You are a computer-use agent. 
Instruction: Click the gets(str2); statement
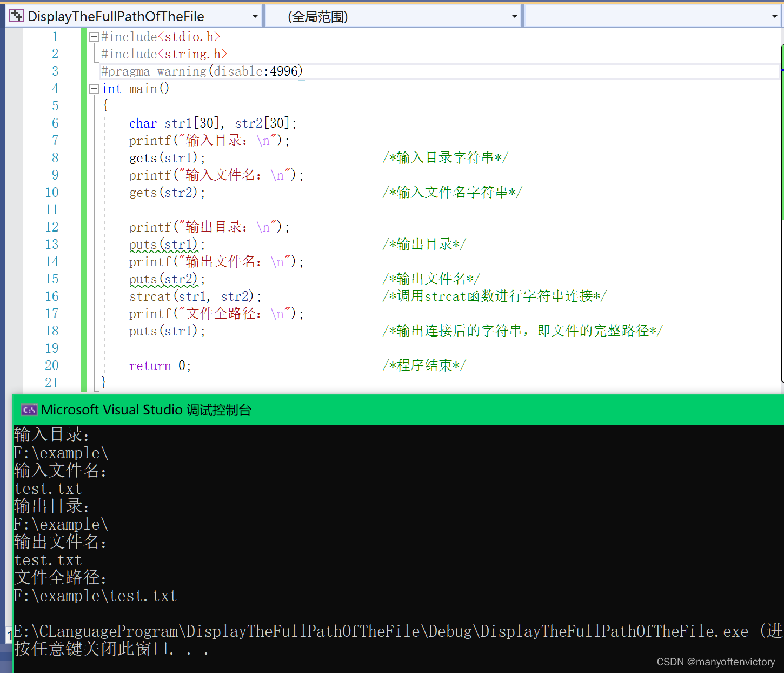pyautogui.click(x=167, y=193)
